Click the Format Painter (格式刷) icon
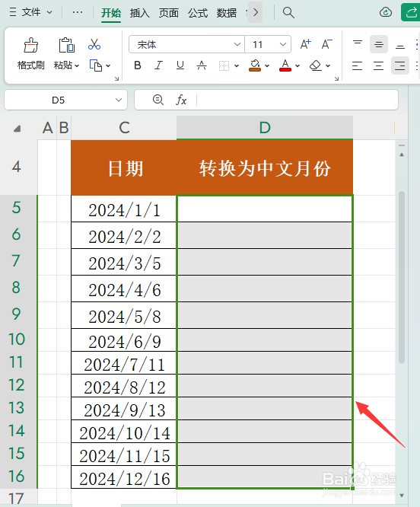This screenshot has width=420, height=507. click(x=31, y=45)
